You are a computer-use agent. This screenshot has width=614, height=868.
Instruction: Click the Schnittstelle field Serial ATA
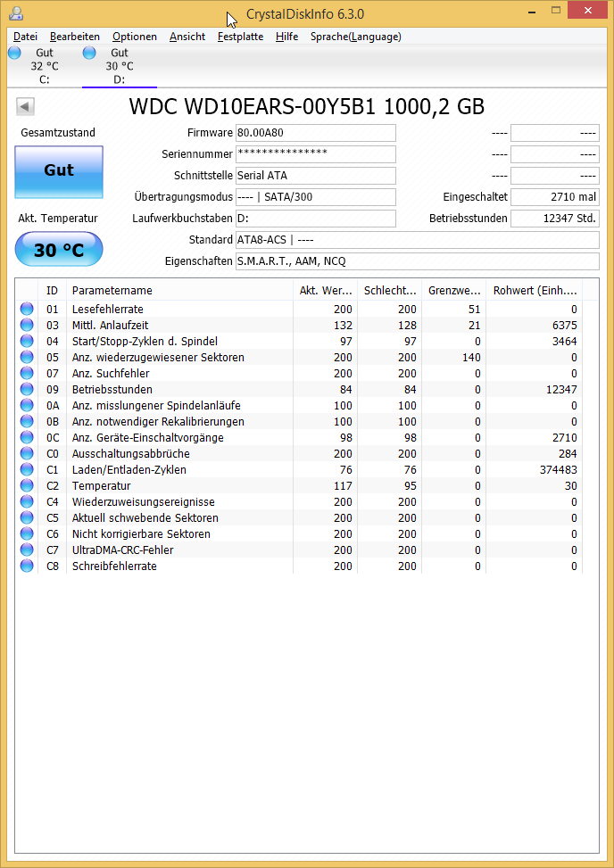click(316, 176)
